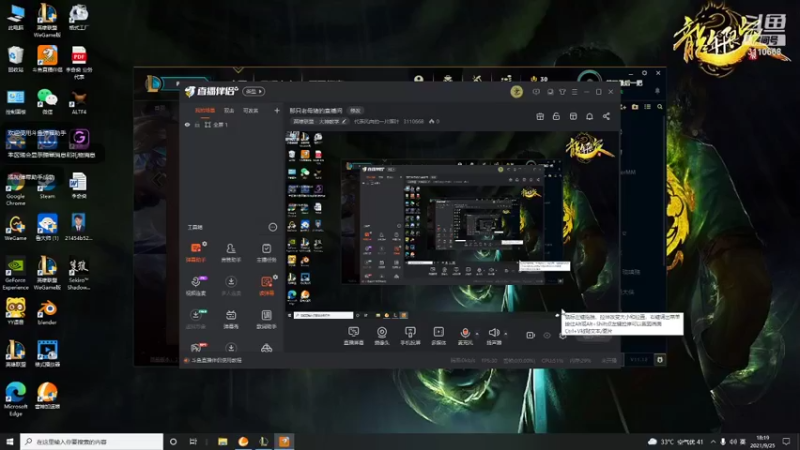Open the 视频连麦 tool

click(x=196, y=286)
